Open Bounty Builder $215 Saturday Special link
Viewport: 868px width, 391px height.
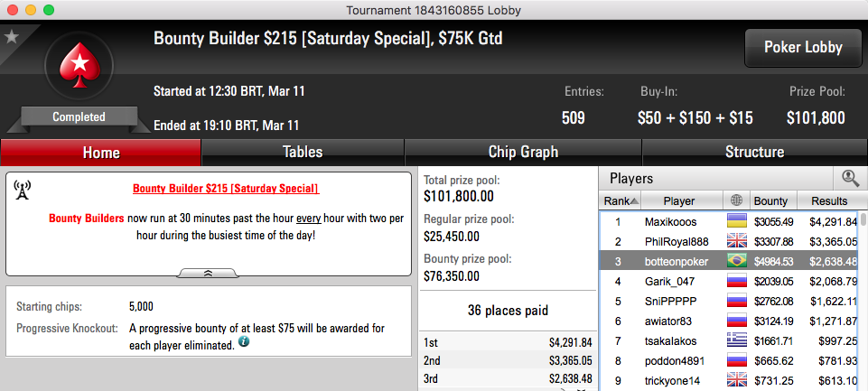(x=226, y=189)
